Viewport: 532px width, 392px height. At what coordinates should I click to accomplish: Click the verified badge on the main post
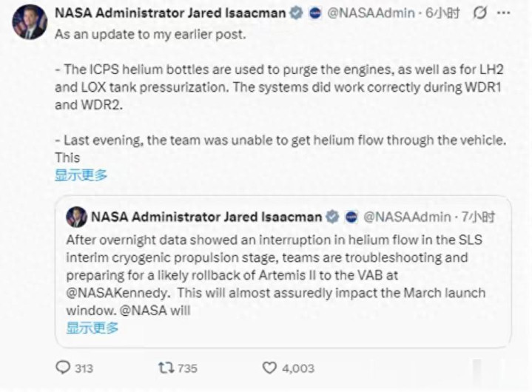pos(297,14)
